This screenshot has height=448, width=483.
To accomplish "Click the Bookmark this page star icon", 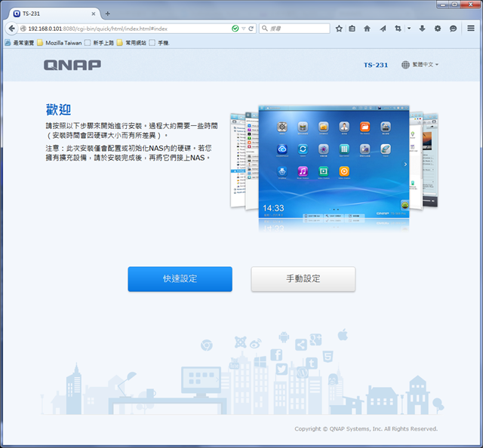I will [339, 29].
